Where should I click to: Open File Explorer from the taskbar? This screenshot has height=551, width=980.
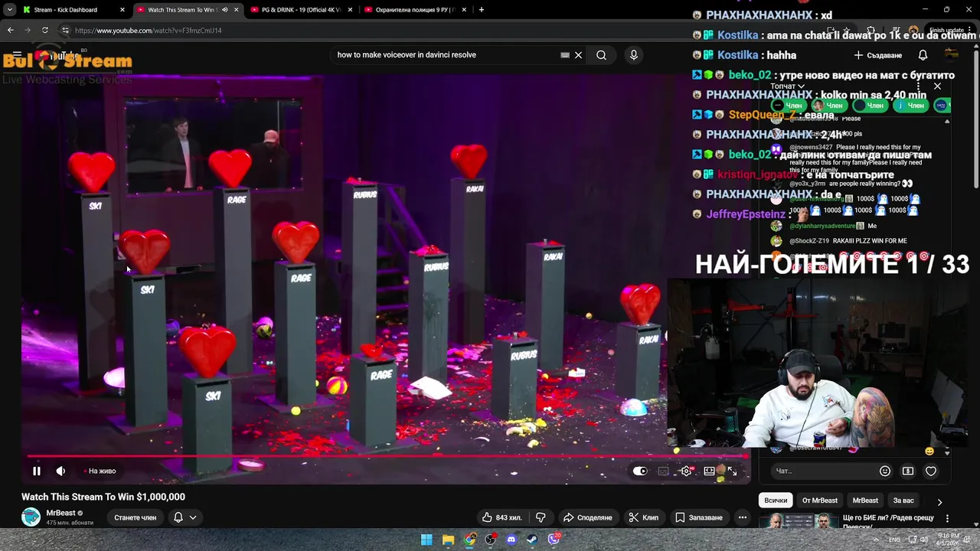coord(449,540)
